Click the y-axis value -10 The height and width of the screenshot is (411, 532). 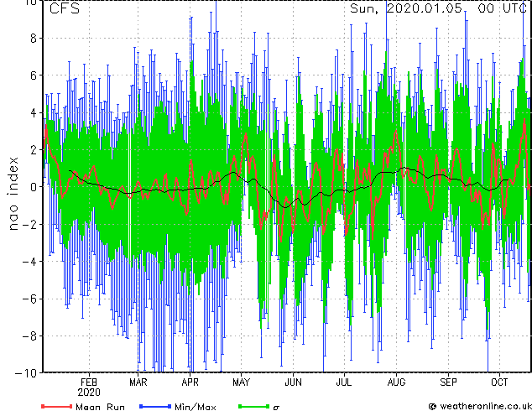[x=26, y=373]
